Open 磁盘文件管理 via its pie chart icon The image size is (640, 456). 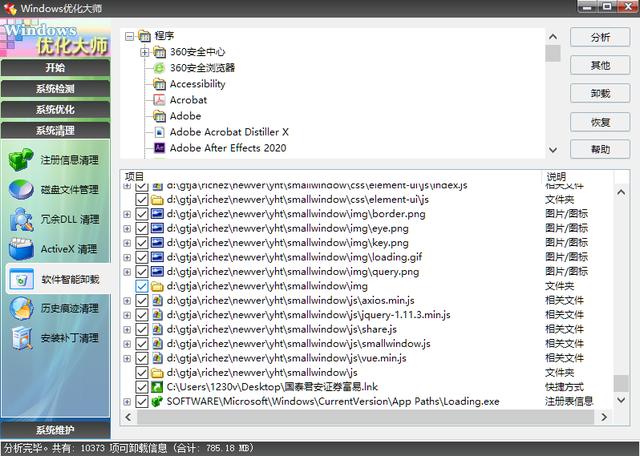tap(21, 189)
